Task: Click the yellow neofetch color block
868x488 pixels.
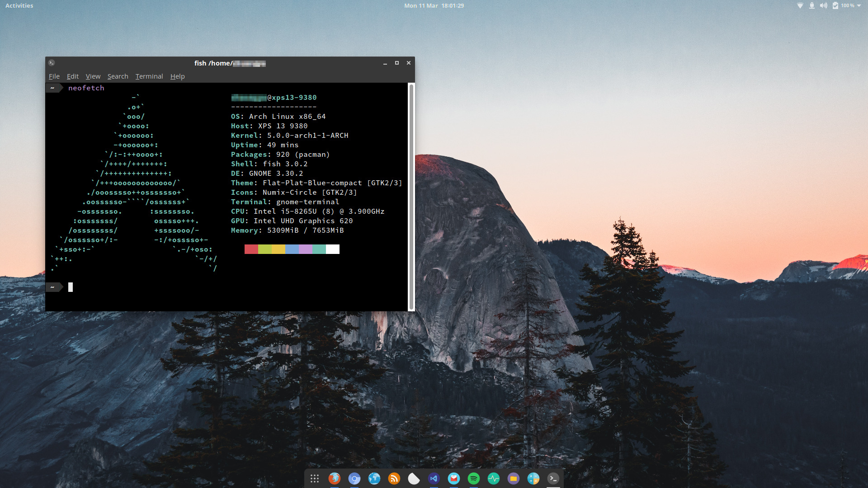Action: (x=278, y=249)
